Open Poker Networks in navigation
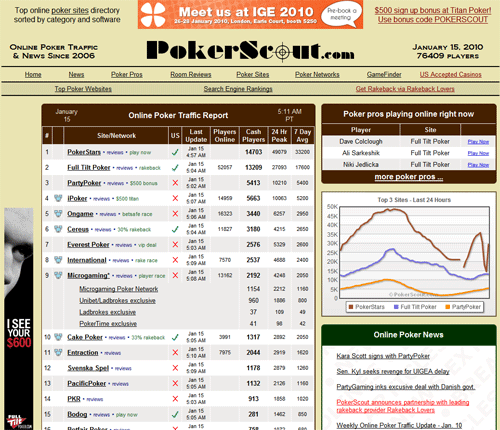500x430 pixels. (x=317, y=75)
